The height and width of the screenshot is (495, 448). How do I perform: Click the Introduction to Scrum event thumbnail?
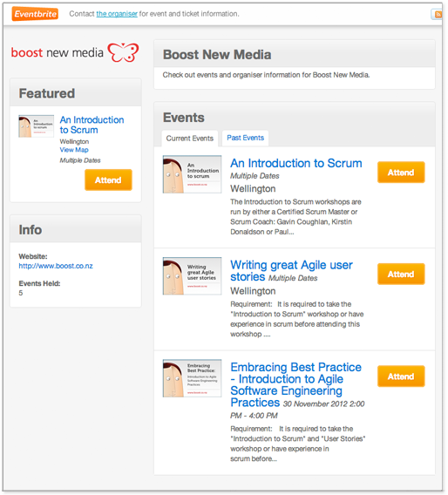coord(192,174)
